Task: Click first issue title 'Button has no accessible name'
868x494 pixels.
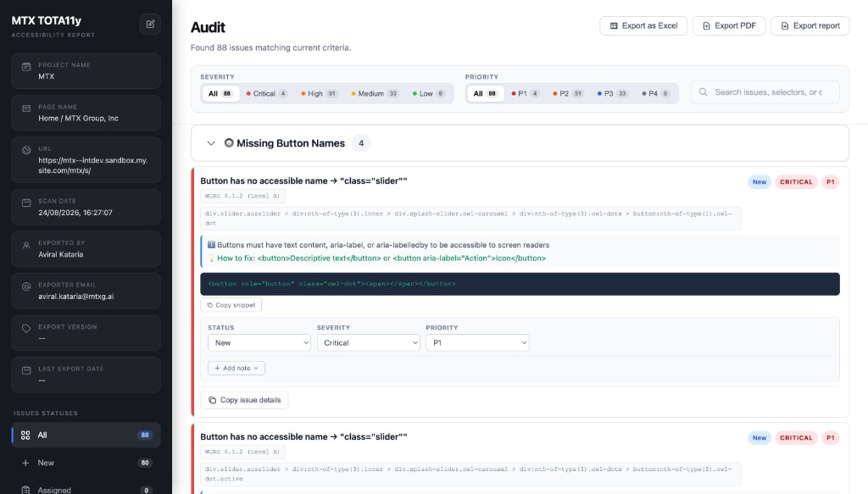Action: pyautogui.click(x=303, y=180)
